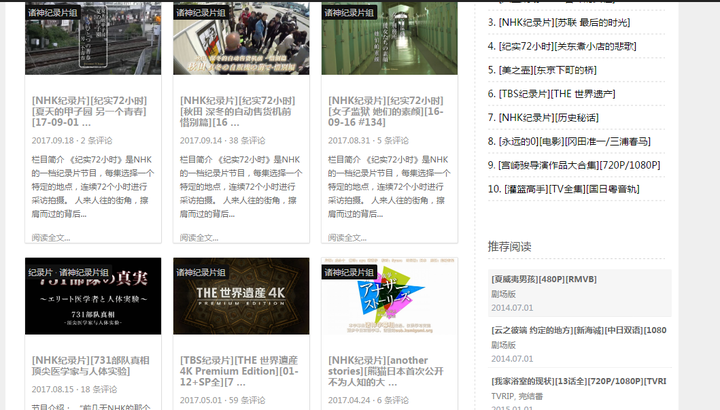720x410 pixels.
Task: Click date 2017.04.24 on another stories card
Action: point(349,400)
